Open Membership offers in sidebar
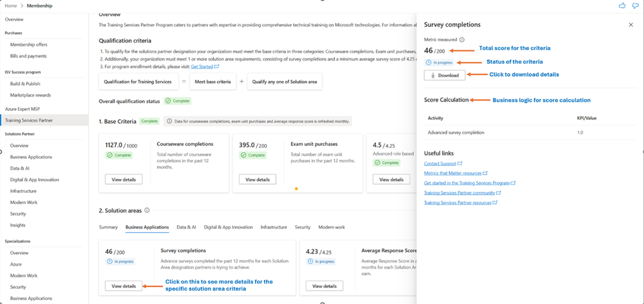The image size is (644, 304). coord(28,45)
